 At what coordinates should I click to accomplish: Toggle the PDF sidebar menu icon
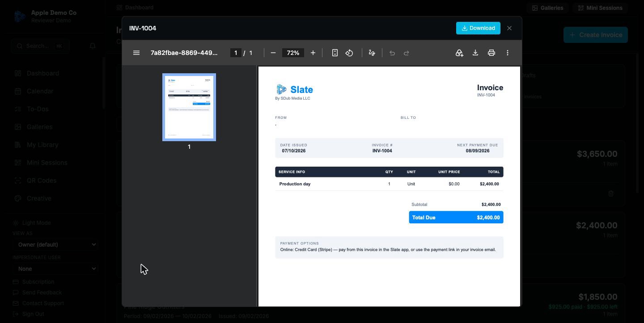[136, 53]
